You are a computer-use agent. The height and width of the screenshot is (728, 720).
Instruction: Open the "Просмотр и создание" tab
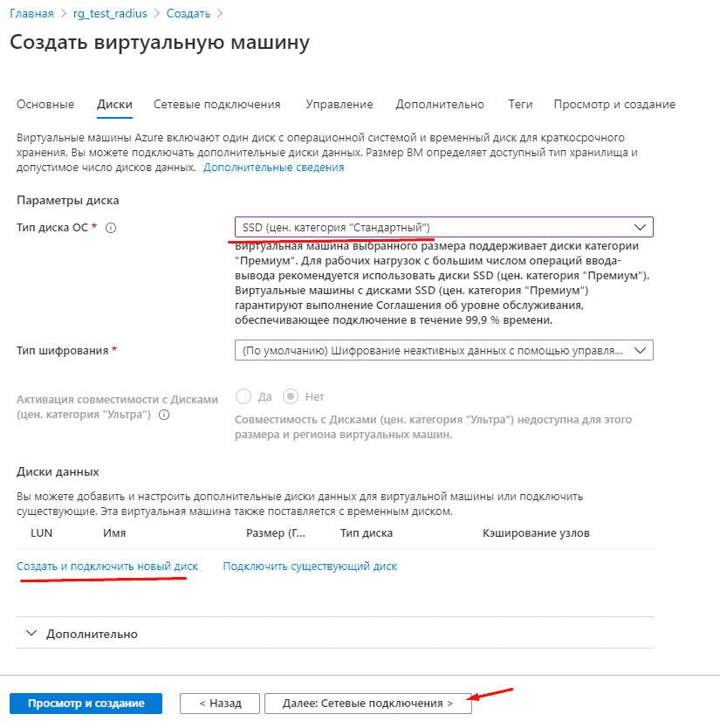[614, 104]
